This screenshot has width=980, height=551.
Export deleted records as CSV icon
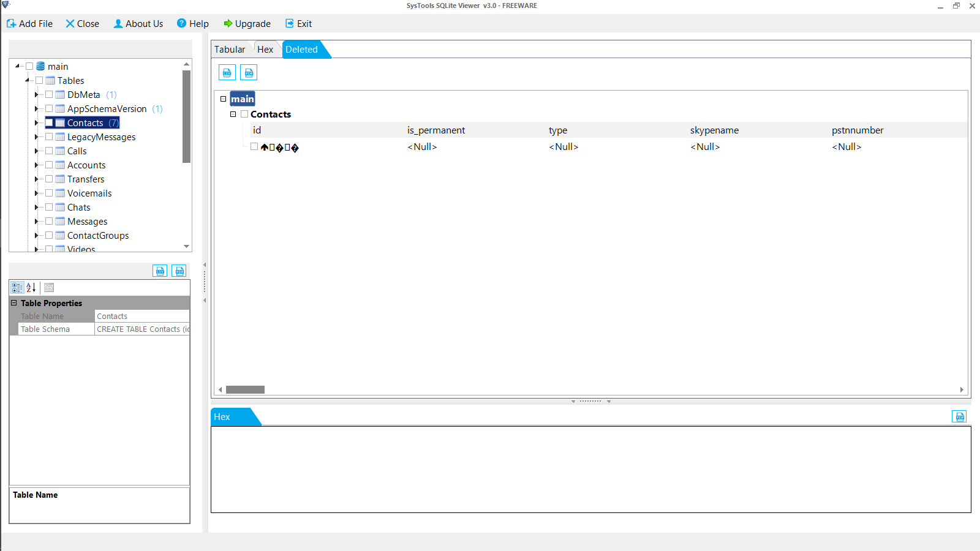(227, 73)
